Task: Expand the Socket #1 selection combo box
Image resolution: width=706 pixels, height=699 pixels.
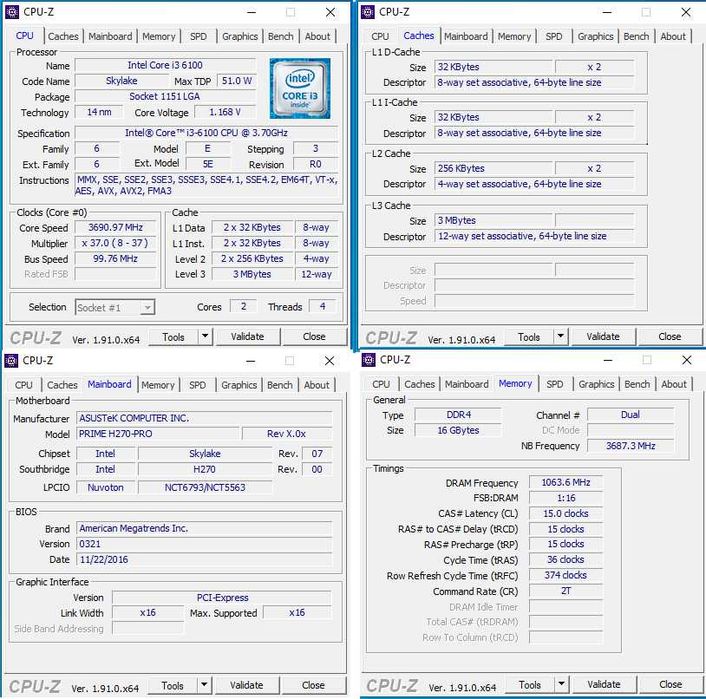Action: (147, 308)
